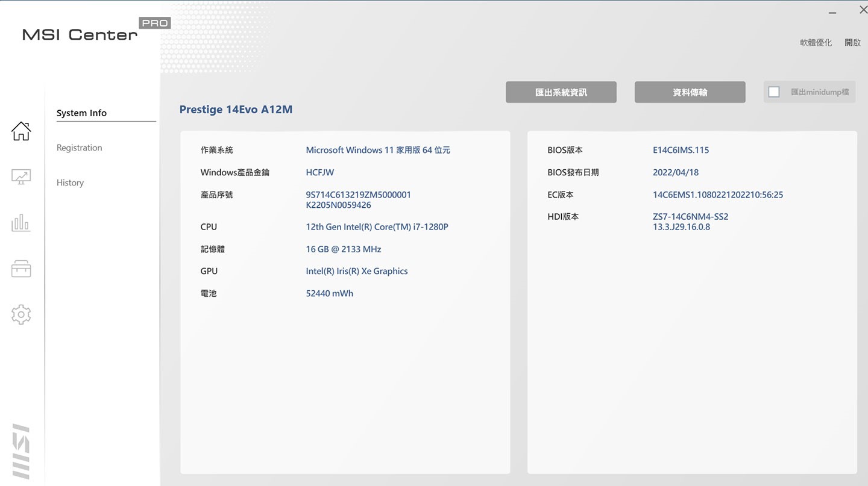
Task: Click the BIOS發布日期 label
Action: pos(573,172)
